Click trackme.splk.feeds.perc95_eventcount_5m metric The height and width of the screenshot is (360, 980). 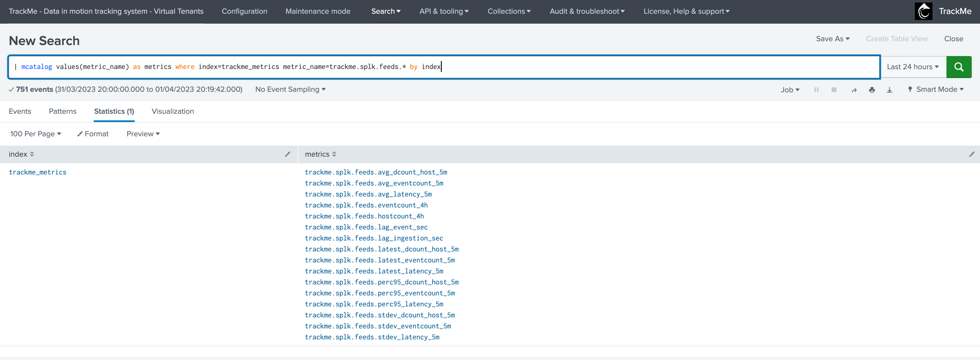click(380, 293)
